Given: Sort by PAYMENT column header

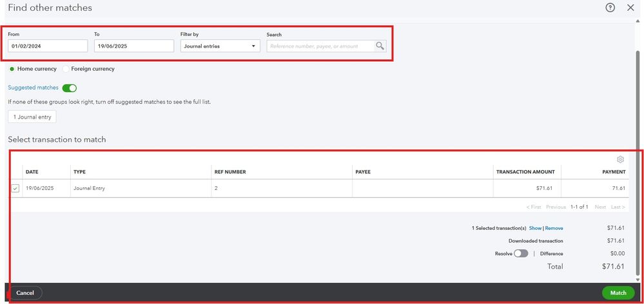Looking at the screenshot, I should coord(614,172).
